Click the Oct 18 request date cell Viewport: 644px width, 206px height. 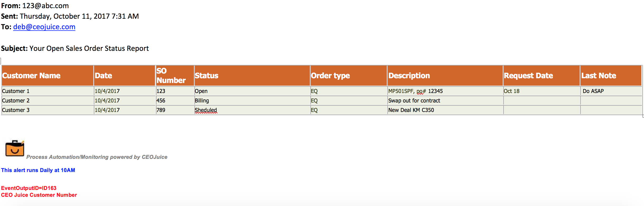tap(541, 91)
